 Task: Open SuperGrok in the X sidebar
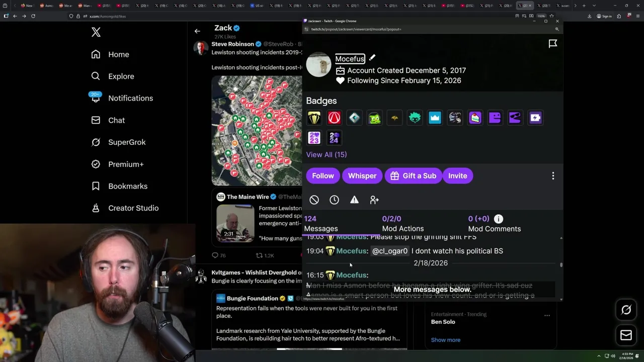pos(119,142)
